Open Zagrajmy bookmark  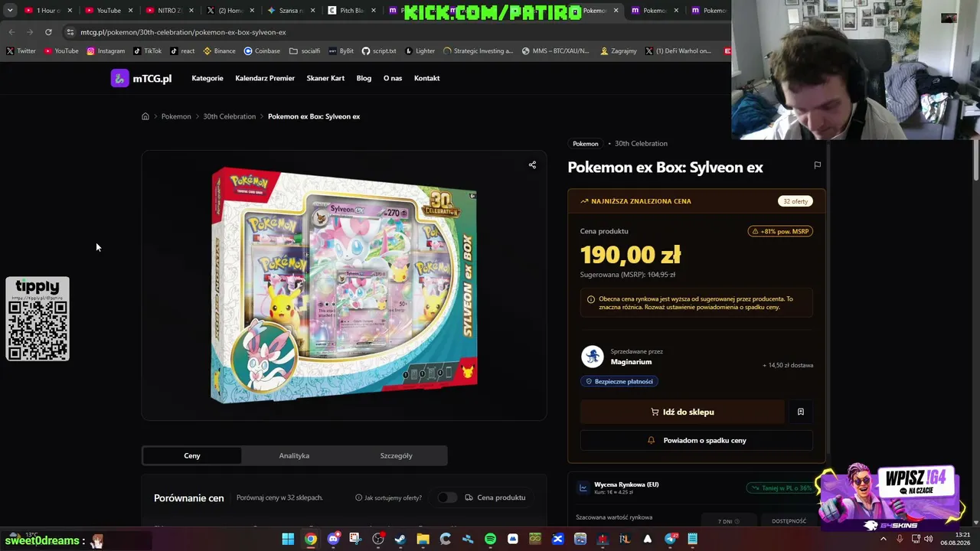coord(619,51)
